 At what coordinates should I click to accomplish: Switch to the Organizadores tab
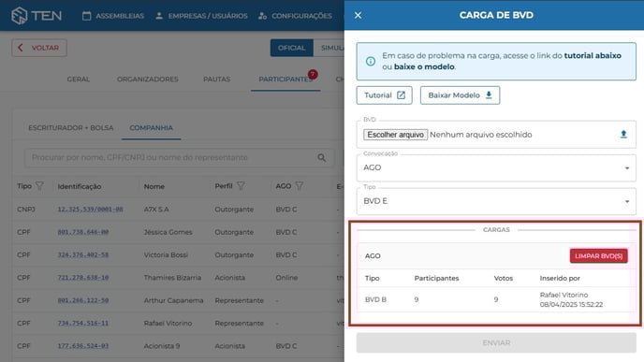tap(148, 79)
